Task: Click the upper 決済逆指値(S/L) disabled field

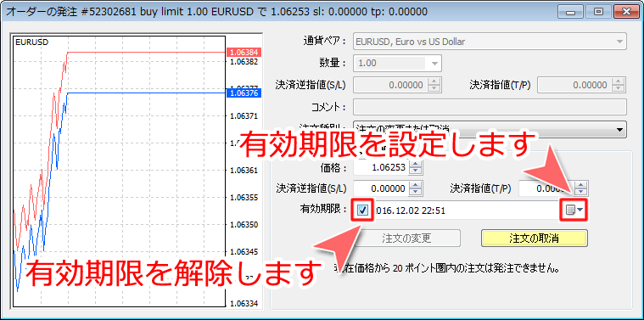Action: click(390, 85)
